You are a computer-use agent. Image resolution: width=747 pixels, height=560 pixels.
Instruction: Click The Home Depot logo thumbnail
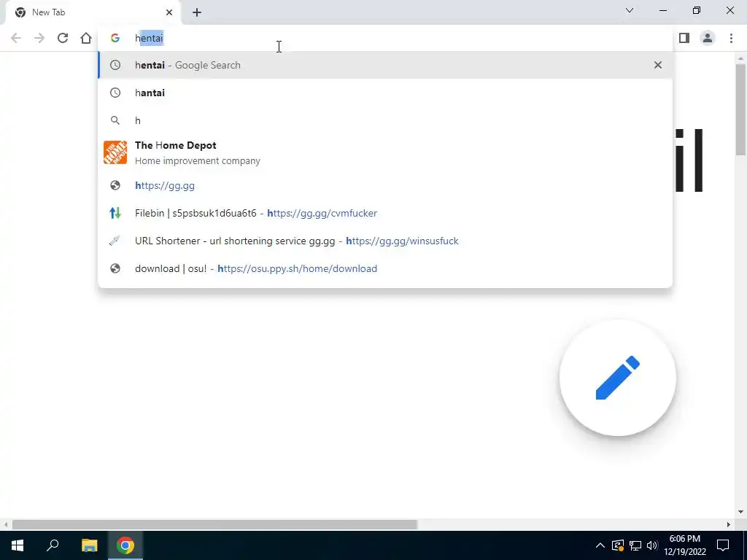click(115, 152)
